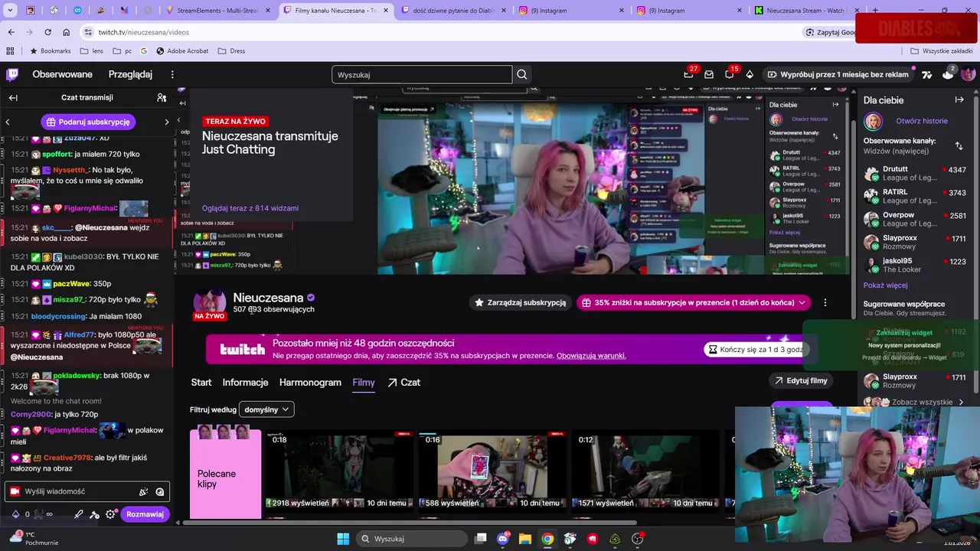
Task: Open the cloud icon showing badge 2
Action: pyautogui.click(x=948, y=74)
